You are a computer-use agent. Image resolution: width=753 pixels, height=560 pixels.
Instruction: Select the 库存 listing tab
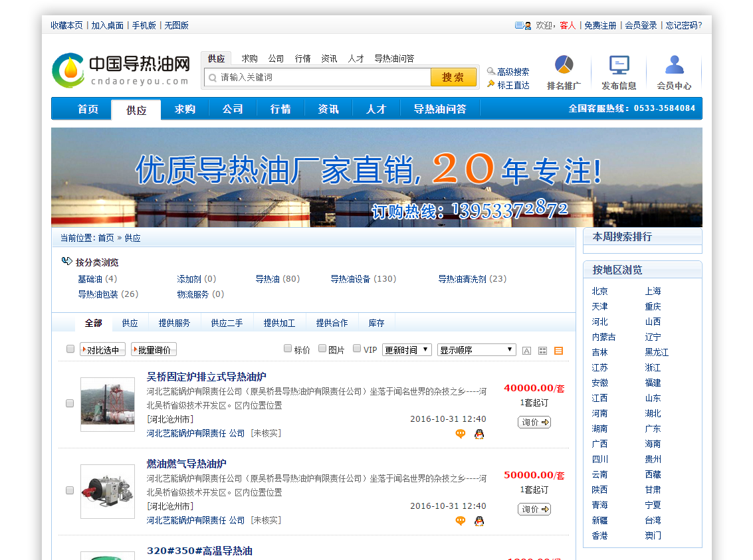[x=376, y=323]
